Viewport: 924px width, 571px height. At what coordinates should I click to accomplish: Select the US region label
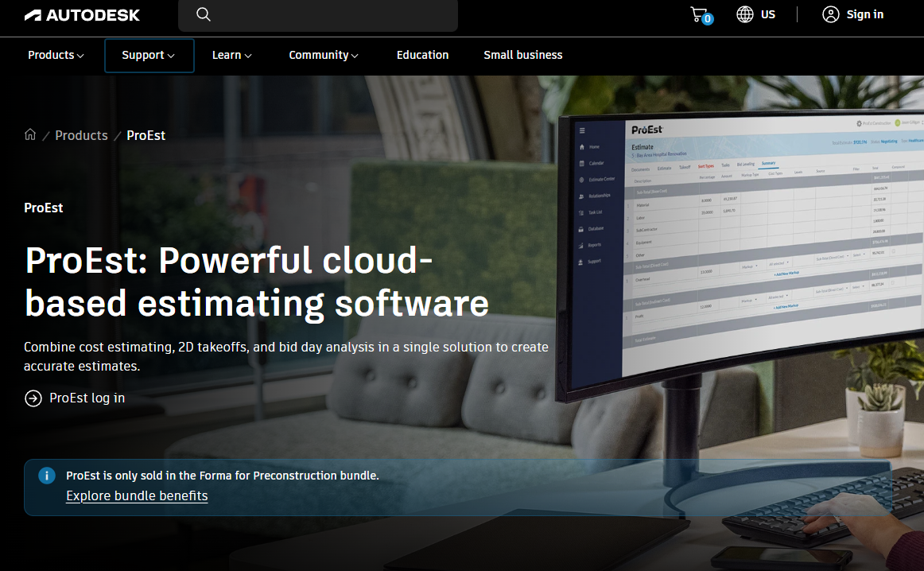768,15
